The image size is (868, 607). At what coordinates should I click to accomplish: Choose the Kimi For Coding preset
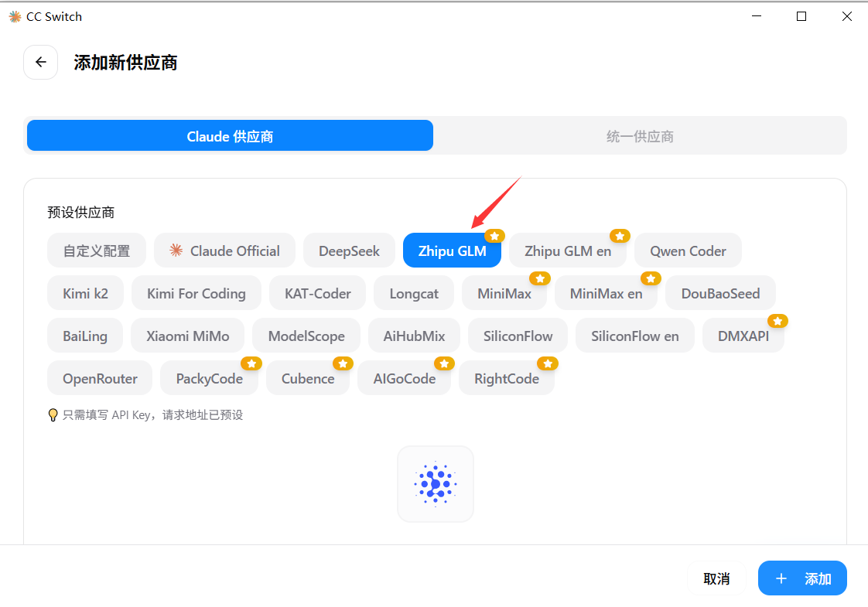[x=196, y=293]
